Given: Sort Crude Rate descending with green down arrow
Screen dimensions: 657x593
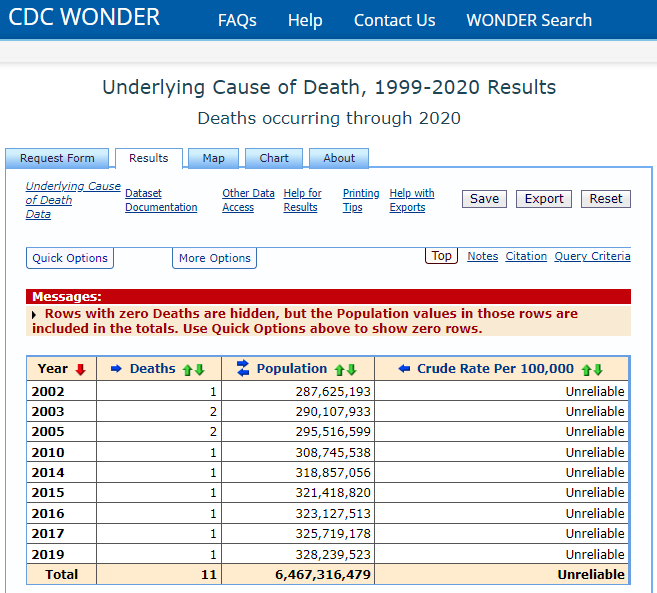Looking at the screenshot, I should click(598, 370).
